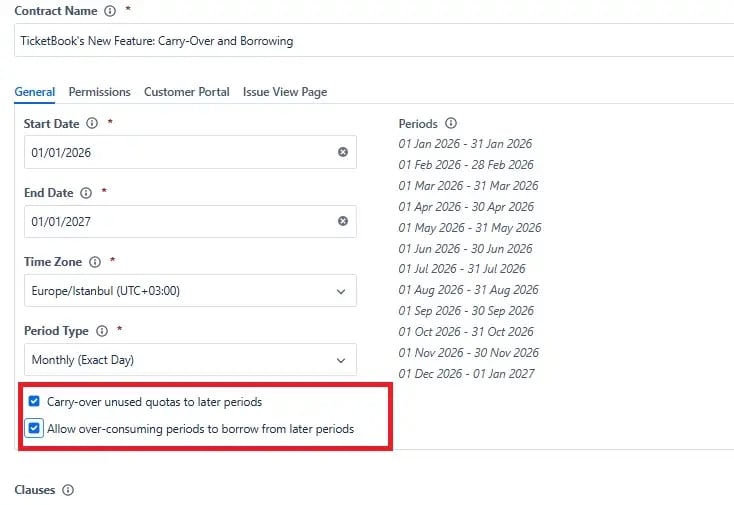Screen dimensions: 734x505
Task: Click the Time Zone info icon
Action: (x=95, y=262)
